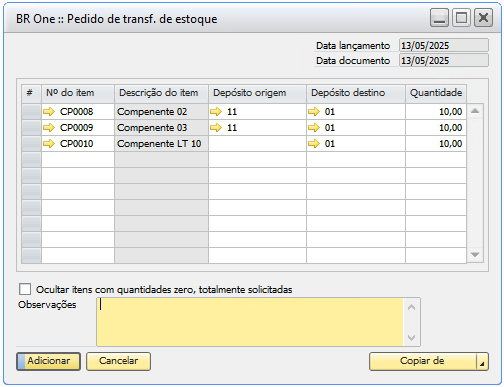Select the row header of CP0010 row
The height and width of the screenshot is (387, 504).
pos(31,144)
